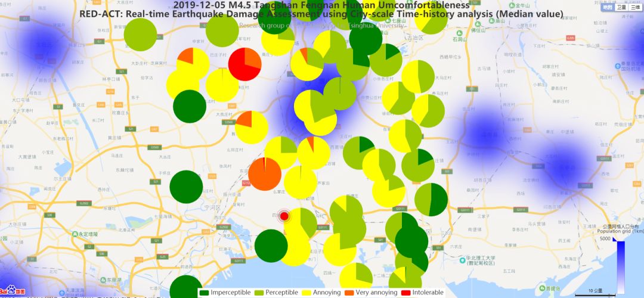Click the Perceptible light green legend swatch
Viewport: 644px width, 298px height.
259,293
